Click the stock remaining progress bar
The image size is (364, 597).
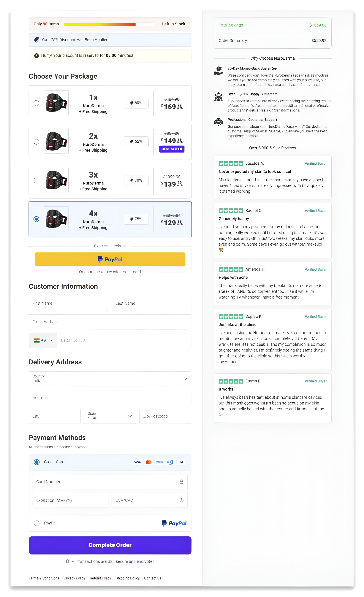click(x=109, y=24)
